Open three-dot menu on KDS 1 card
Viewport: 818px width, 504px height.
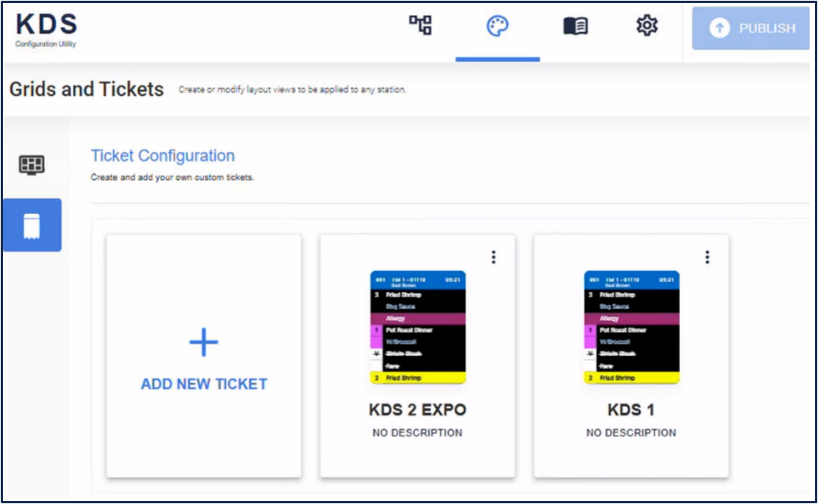coord(708,257)
